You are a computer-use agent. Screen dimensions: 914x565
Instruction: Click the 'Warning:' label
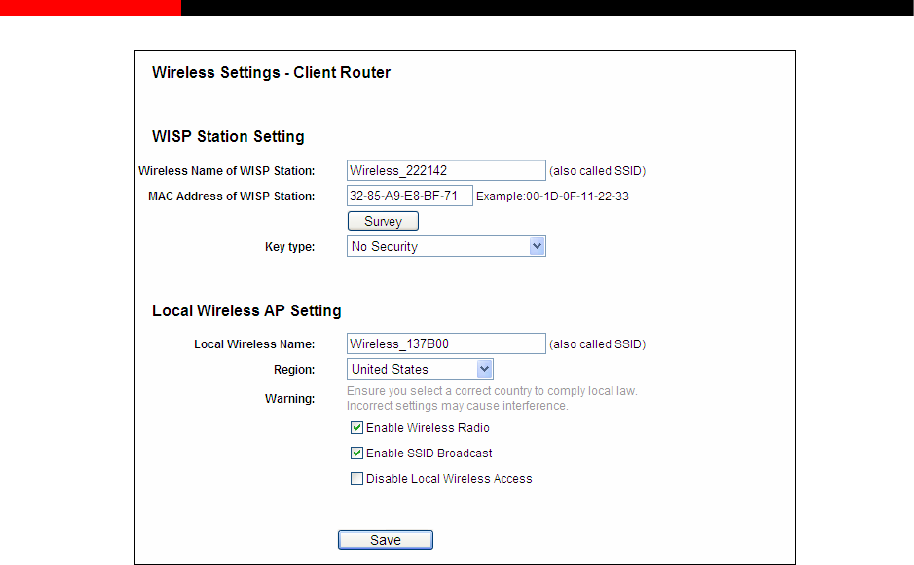coord(290,399)
